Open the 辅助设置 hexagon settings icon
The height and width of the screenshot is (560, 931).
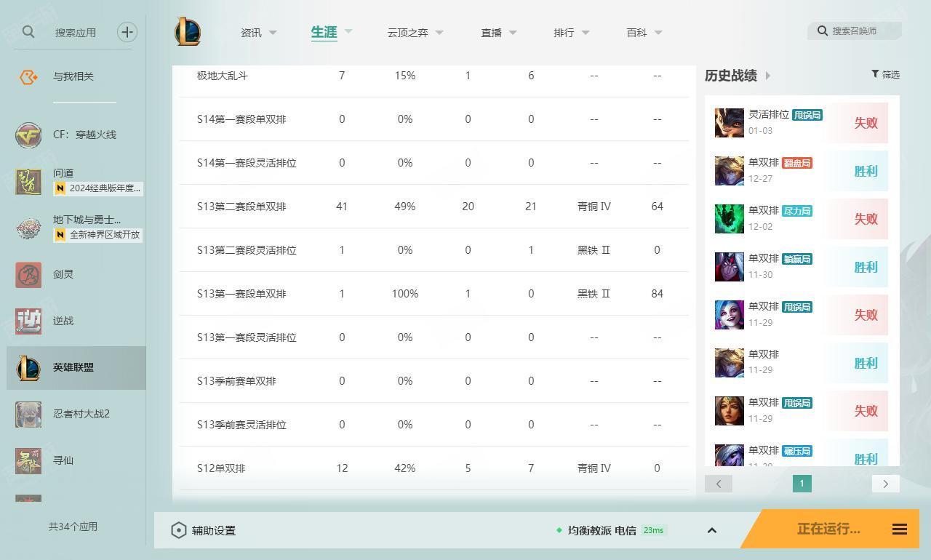click(x=179, y=530)
